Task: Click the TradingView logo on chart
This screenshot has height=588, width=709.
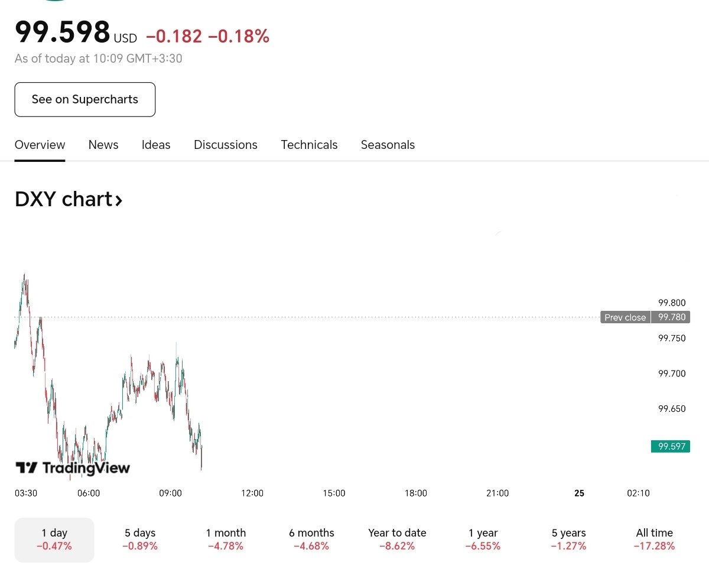Action: (72, 469)
